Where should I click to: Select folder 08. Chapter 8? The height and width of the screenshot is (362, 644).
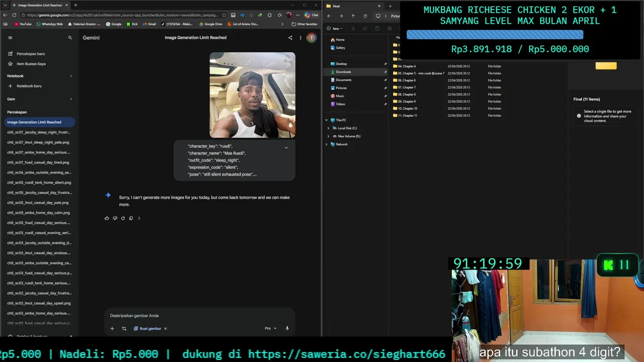point(407,95)
